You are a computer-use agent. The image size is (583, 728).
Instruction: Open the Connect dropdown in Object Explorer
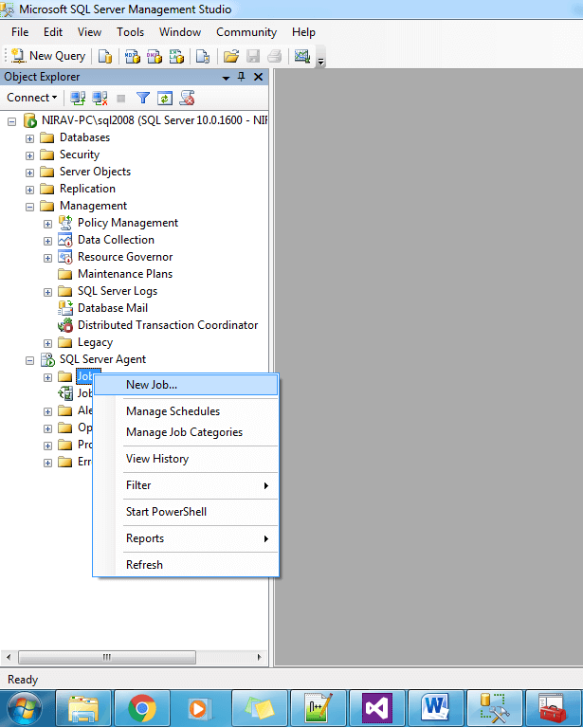click(31, 98)
